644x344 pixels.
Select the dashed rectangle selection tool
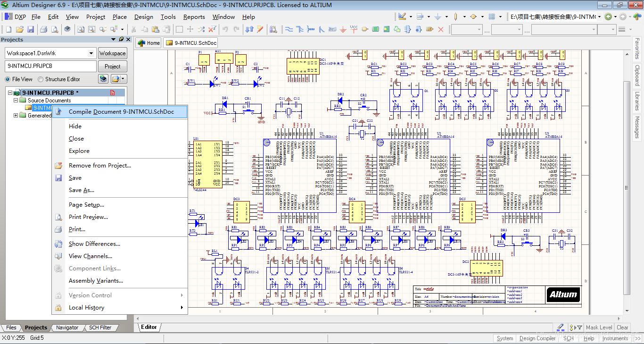(x=179, y=29)
